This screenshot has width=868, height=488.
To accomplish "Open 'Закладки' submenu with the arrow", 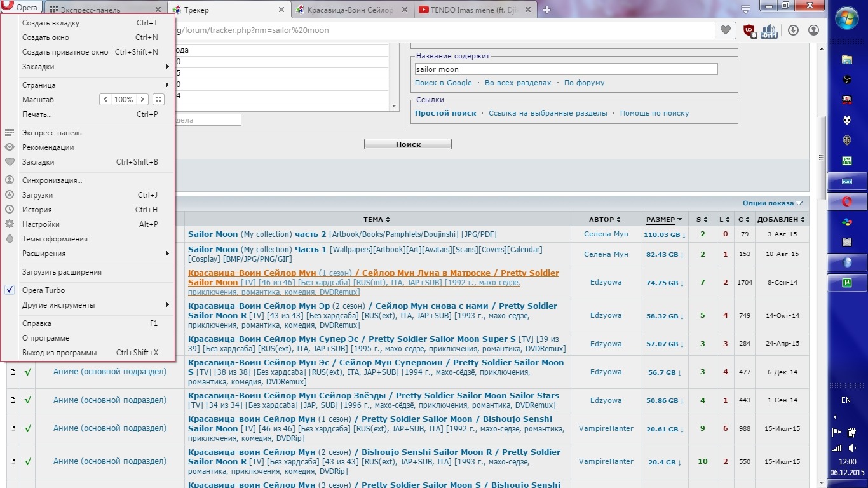I will pyautogui.click(x=88, y=67).
